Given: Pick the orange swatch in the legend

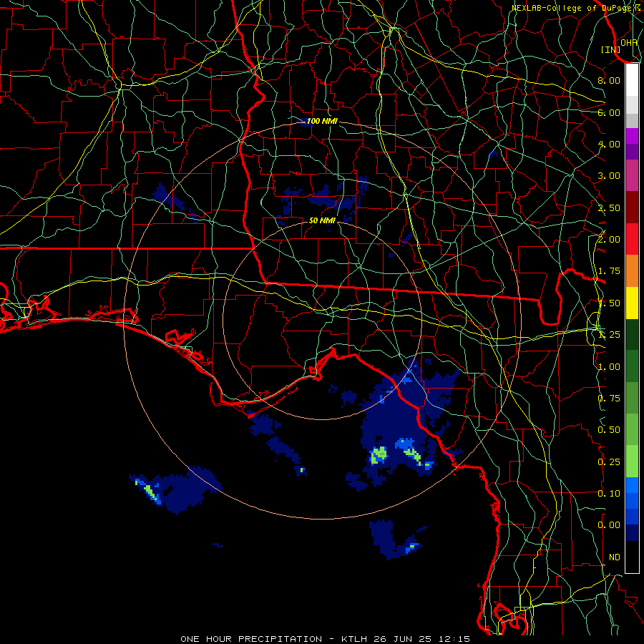Looking at the screenshot, I should [x=632, y=270].
